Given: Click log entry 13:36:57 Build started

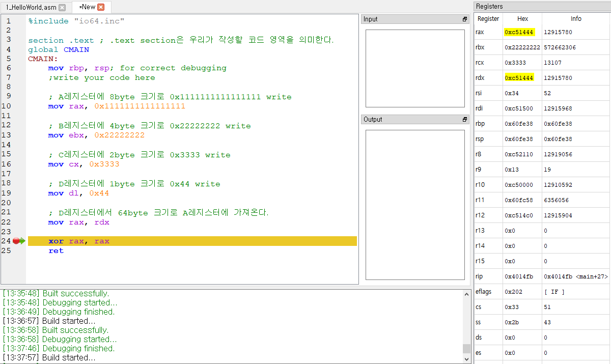Looking at the screenshot, I should click(x=49, y=321).
